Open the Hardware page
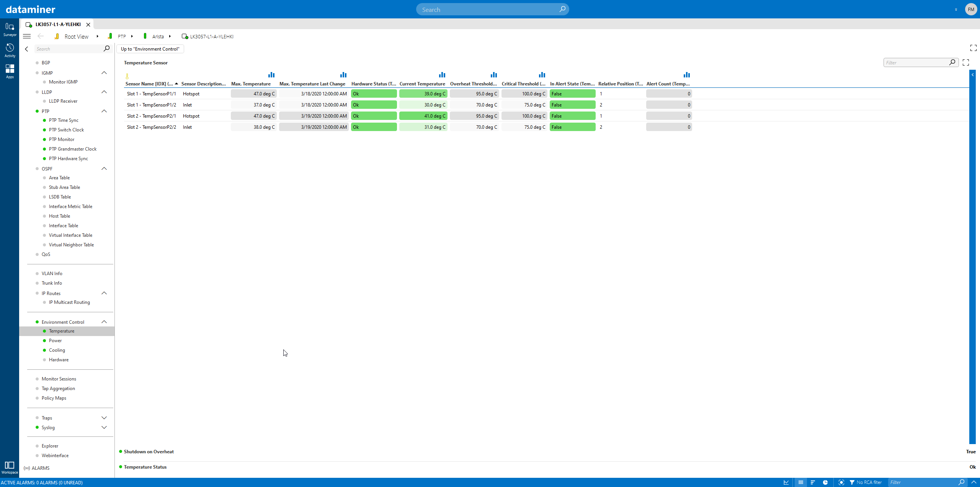 [59, 360]
